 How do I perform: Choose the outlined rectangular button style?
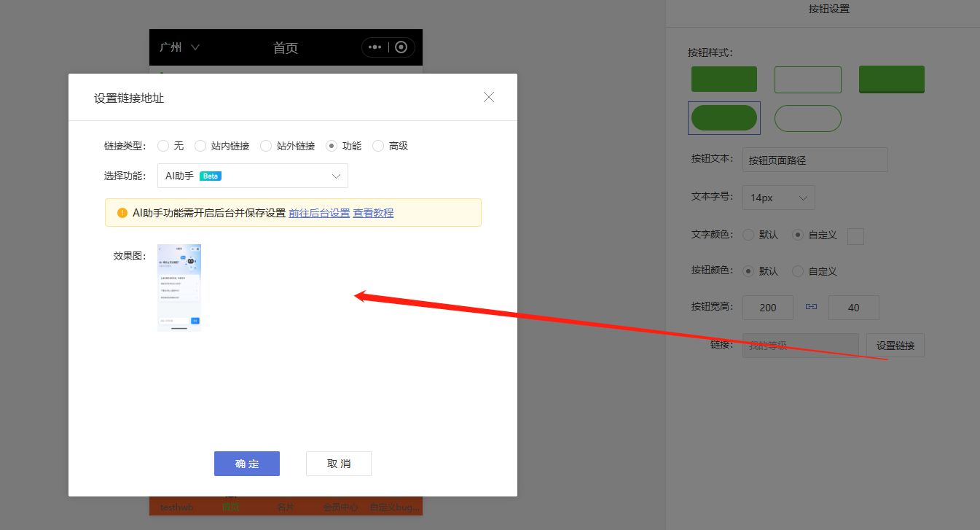tap(807, 79)
